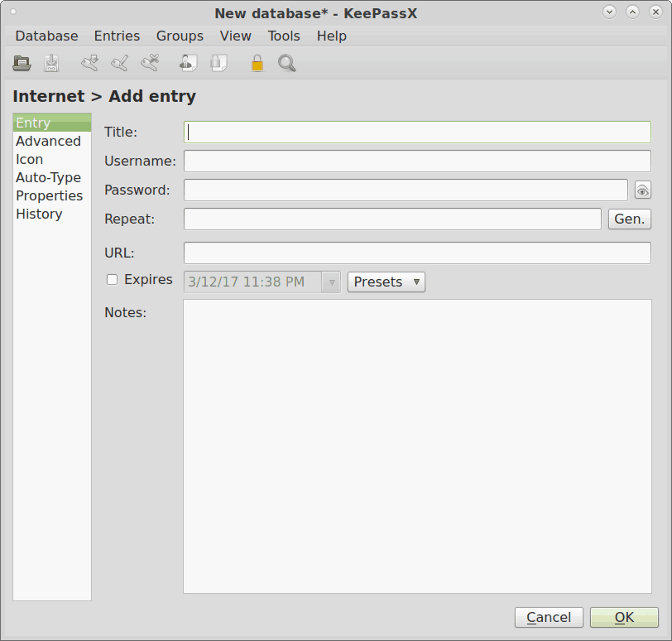Viewport: 672px width, 641px height.
Task: Focus the URL input field
Action: pyautogui.click(x=417, y=253)
